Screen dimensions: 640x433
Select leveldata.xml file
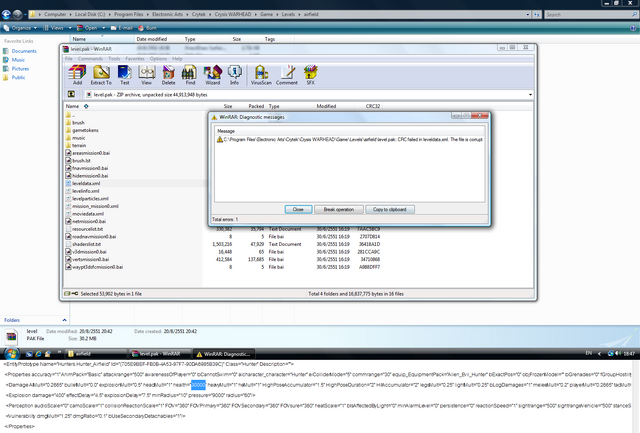[86, 184]
